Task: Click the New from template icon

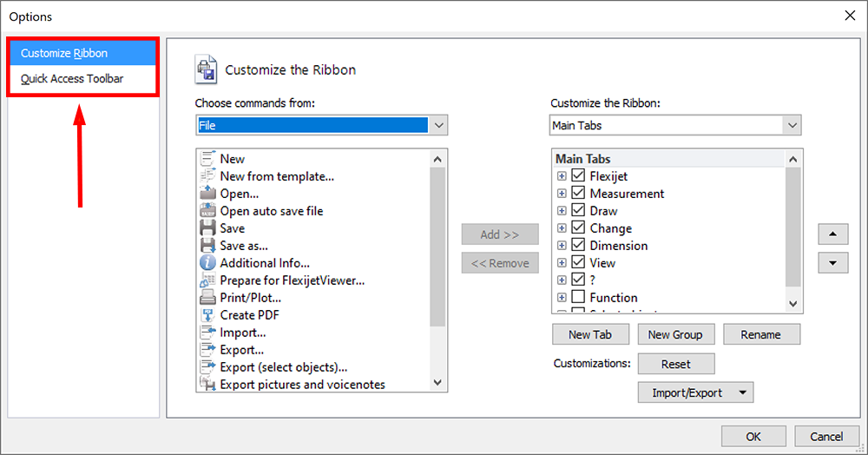Action: point(207,176)
